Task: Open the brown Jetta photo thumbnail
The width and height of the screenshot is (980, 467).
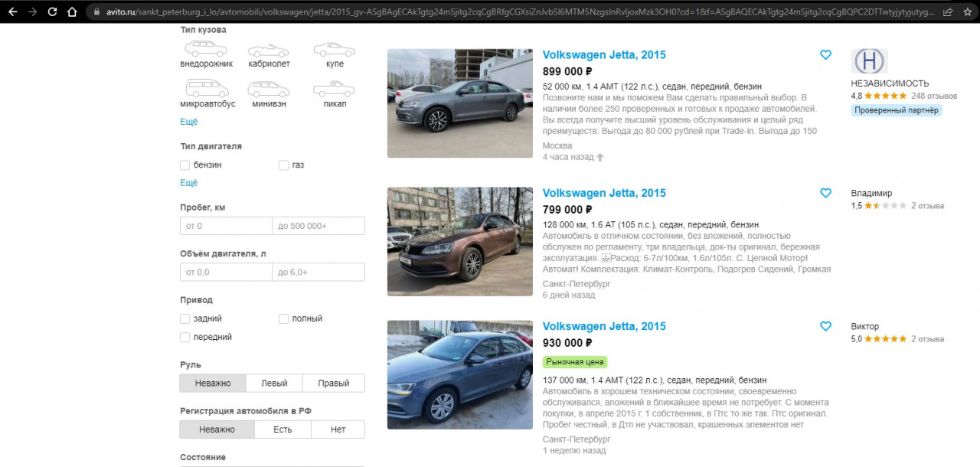Action: click(x=459, y=241)
